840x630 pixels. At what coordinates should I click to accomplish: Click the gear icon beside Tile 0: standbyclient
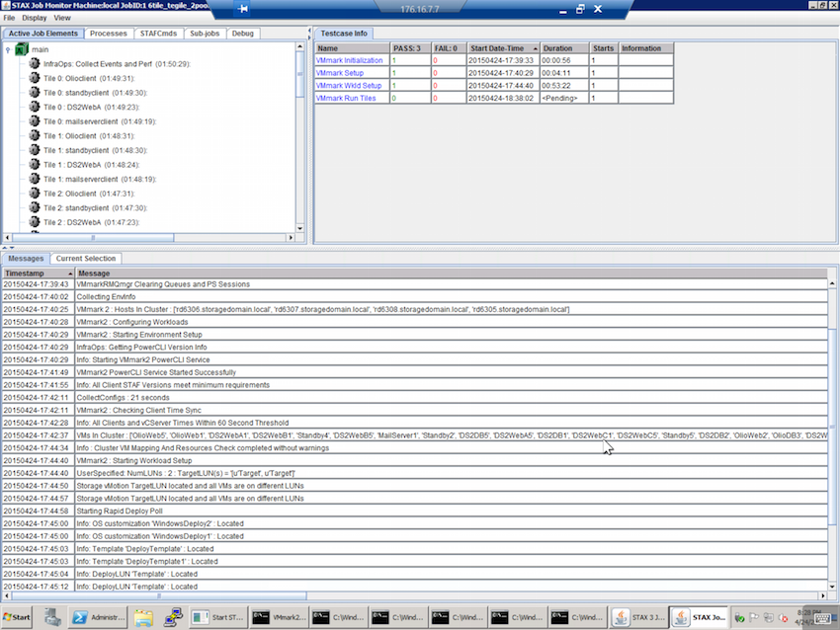(x=35, y=93)
